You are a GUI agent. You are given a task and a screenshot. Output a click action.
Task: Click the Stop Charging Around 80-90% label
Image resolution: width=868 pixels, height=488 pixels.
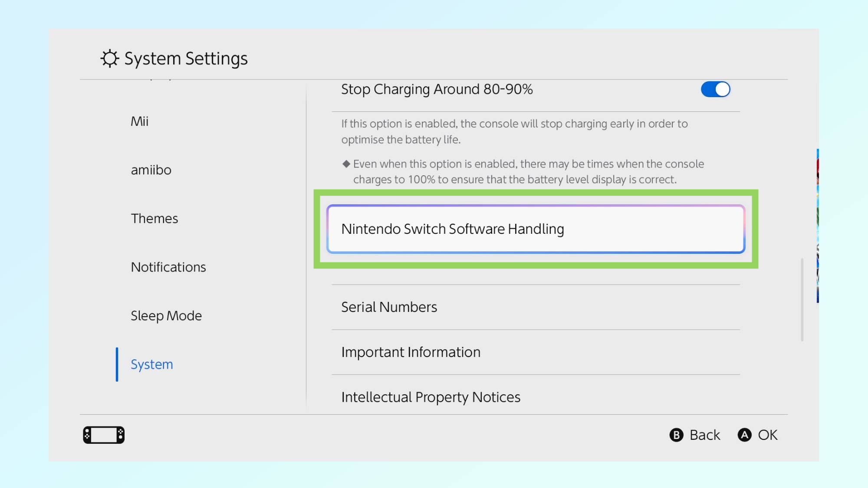tap(437, 89)
